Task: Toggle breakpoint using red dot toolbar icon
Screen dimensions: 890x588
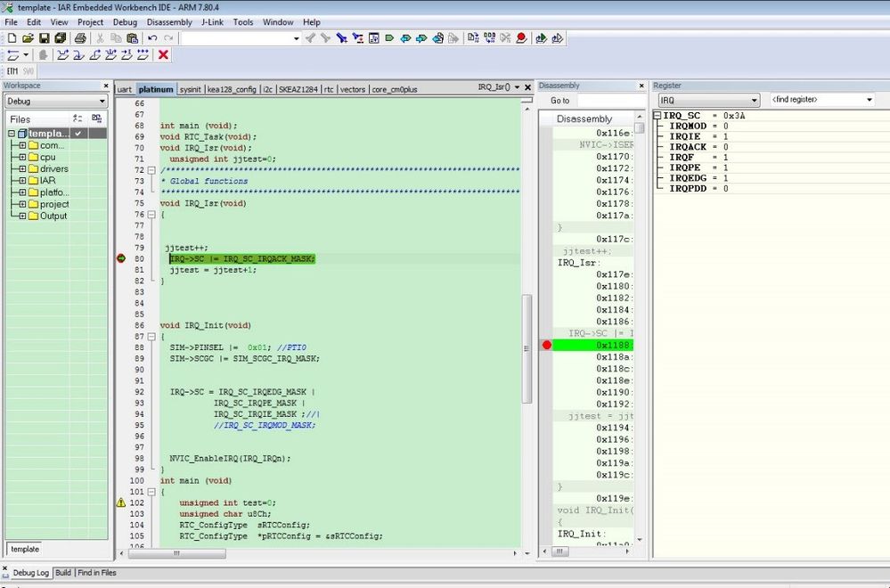Action: (x=522, y=38)
